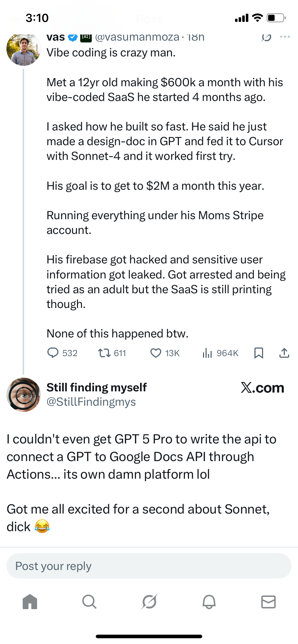Bookmark the vas post
This screenshot has height=644, width=298.
pyautogui.click(x=258, y=353)
